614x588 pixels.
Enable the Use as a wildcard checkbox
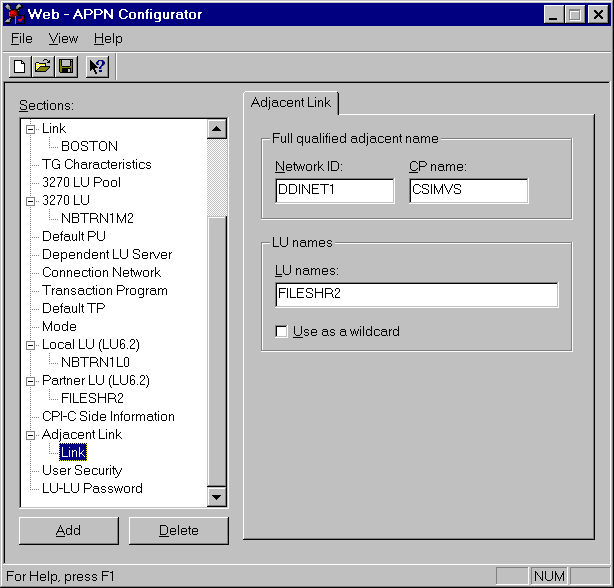[282, 331]
